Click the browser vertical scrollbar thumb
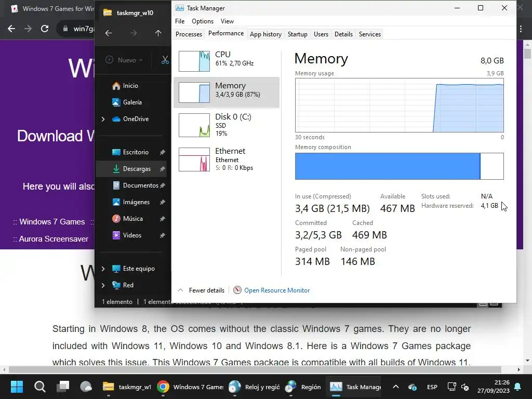Screen dimensions: 532x399 point(528,54)
